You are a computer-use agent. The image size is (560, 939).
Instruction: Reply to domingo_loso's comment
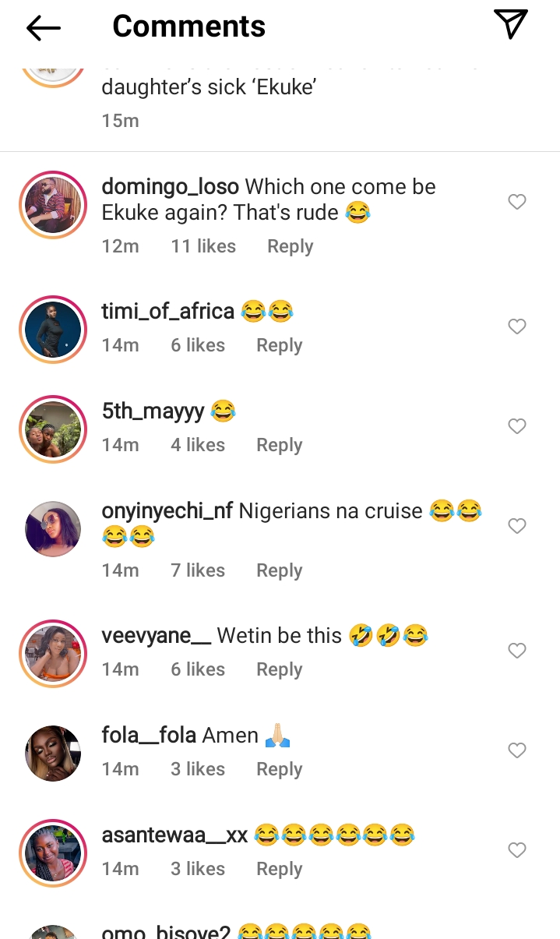pos(290,246)
